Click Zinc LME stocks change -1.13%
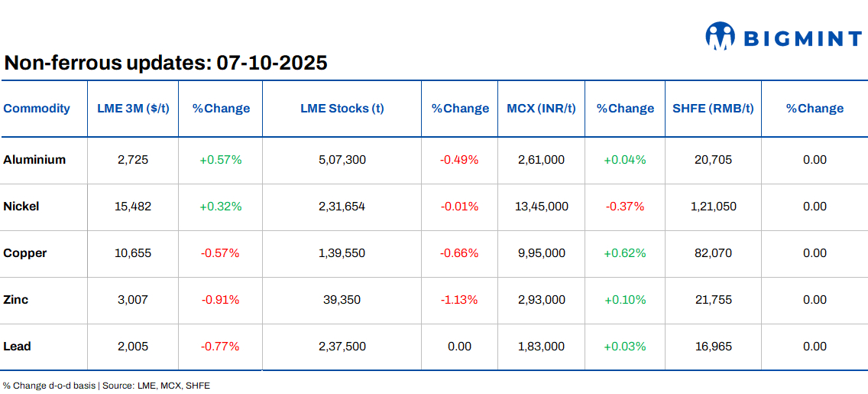The width and height of the screenshot is (868, 394). point(459,300)
